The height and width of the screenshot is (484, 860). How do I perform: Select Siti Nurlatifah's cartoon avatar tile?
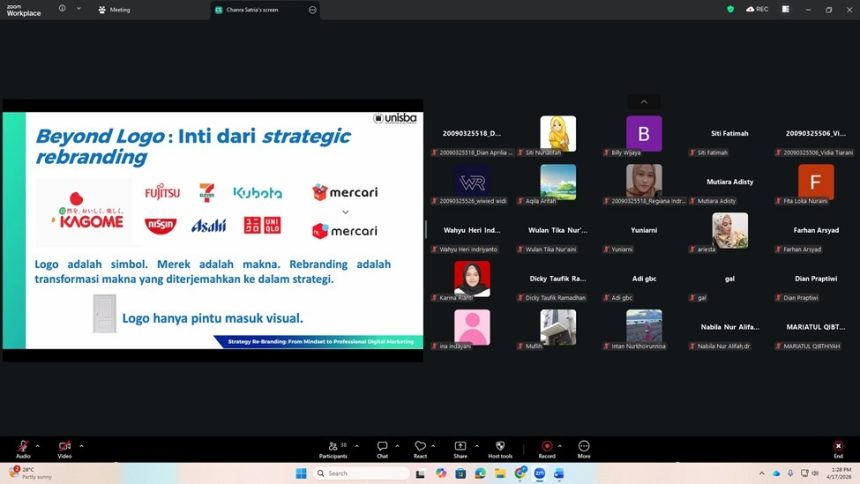click(x=558, y=133)
